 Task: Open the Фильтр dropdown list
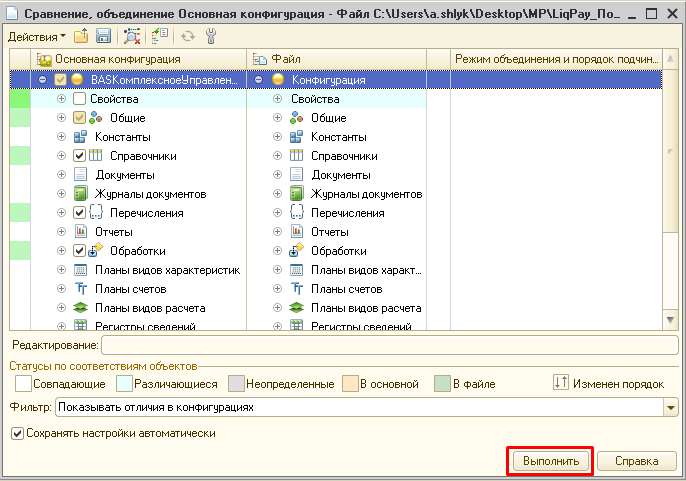[670, 408]
